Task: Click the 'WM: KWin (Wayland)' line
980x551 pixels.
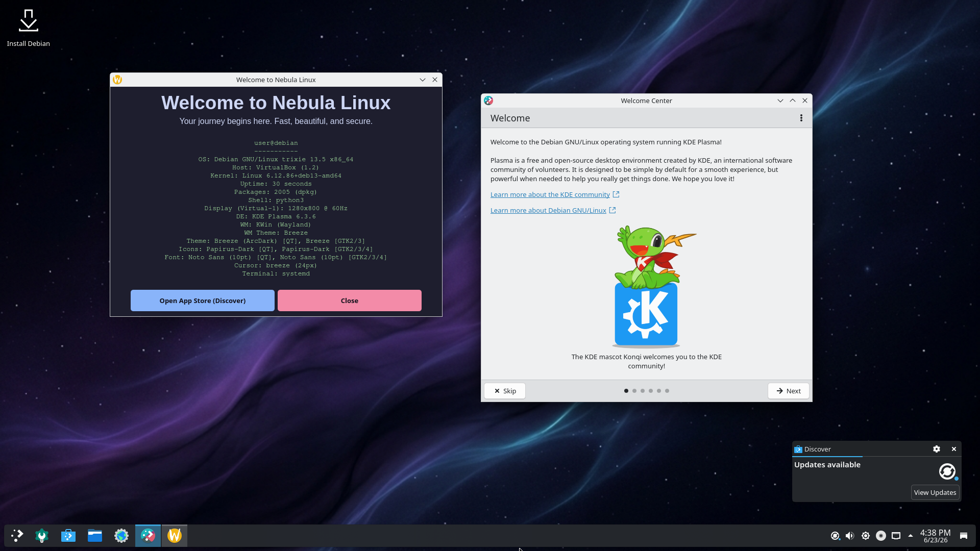Action: click(276, 224)
